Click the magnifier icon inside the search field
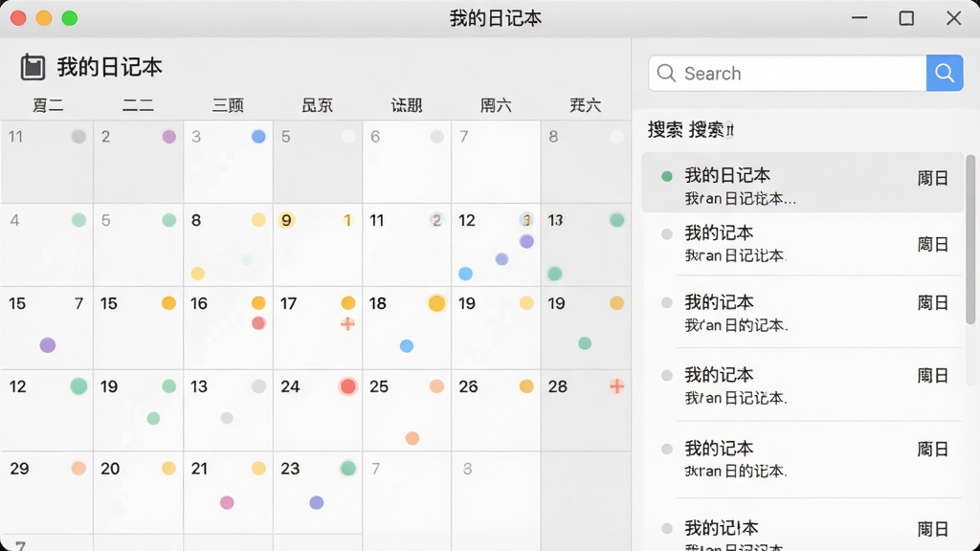 666,73
